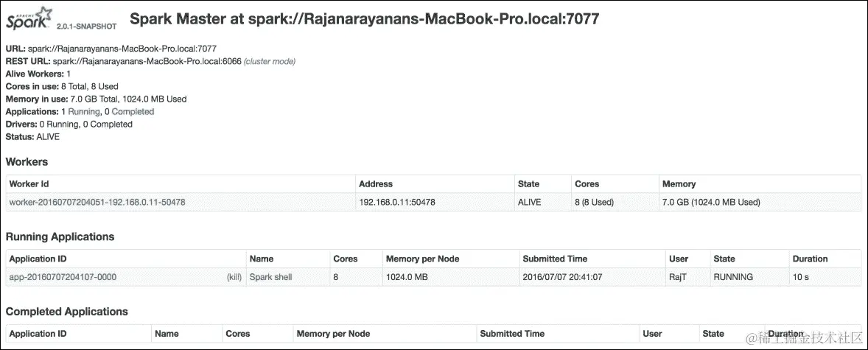The width and height of the screenshot is (868, 350).
Task: Click the Running Applications section heading
Action: 60,237
